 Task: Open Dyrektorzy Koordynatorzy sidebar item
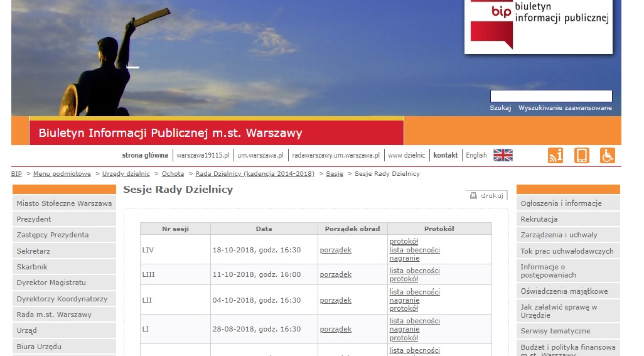coord(64,298)
